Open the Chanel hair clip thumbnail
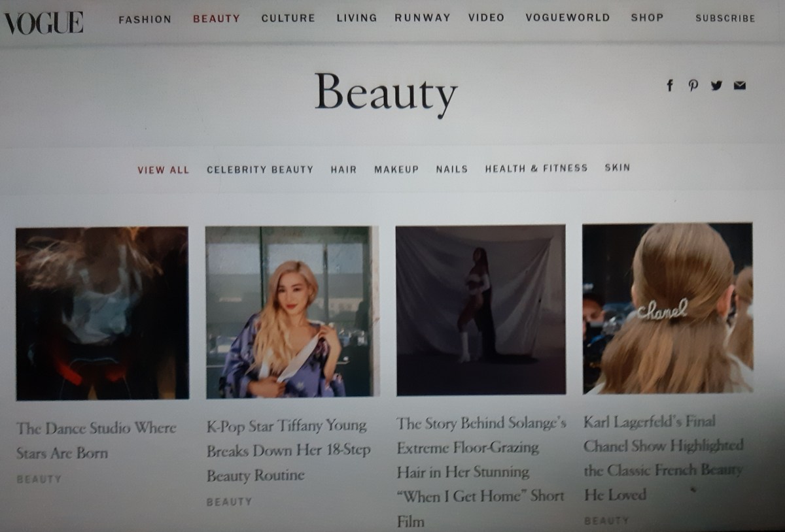 pyautogui.click(x=667, y=308)
